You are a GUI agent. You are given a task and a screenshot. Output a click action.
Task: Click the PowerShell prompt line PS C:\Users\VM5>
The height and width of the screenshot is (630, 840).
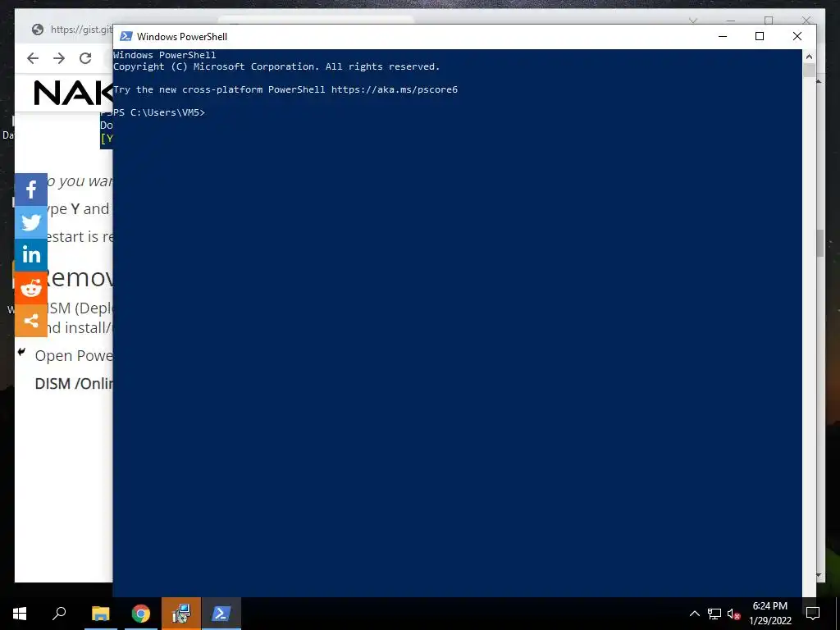pos(159,112)
